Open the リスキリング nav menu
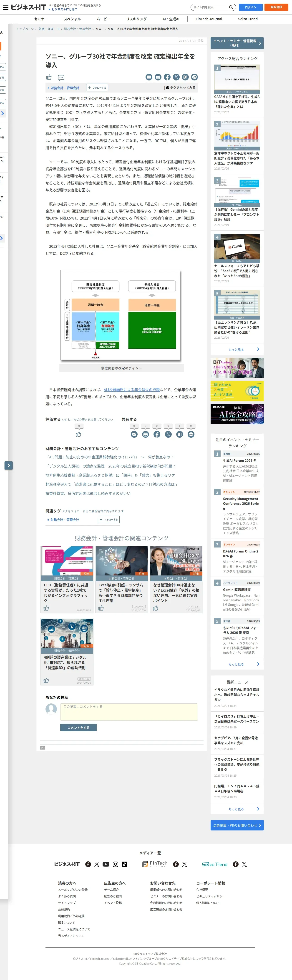This screenshot has height=980, width=292. [136, 19]
